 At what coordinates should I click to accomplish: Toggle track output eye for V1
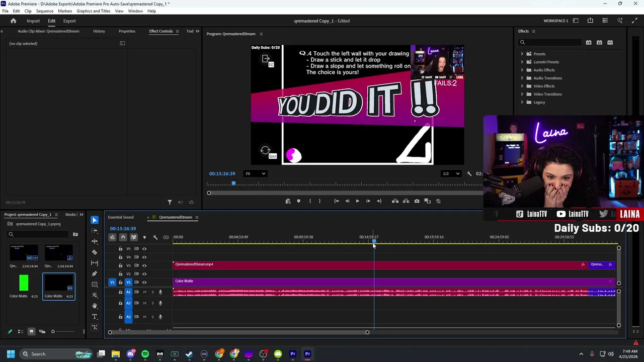tap(144, 282)
